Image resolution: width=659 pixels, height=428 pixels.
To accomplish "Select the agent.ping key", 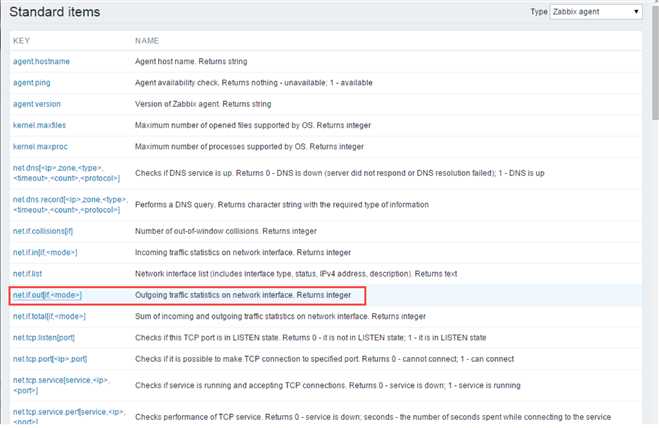I will pos(32,83).
